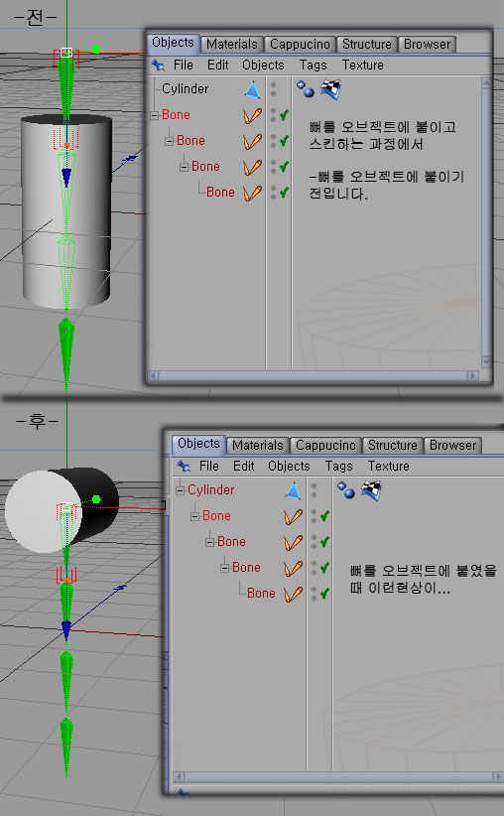This screenshot has height=816, width=504.
Task: Open the Tags menu in the bottom panel
Action: point(338,466)
